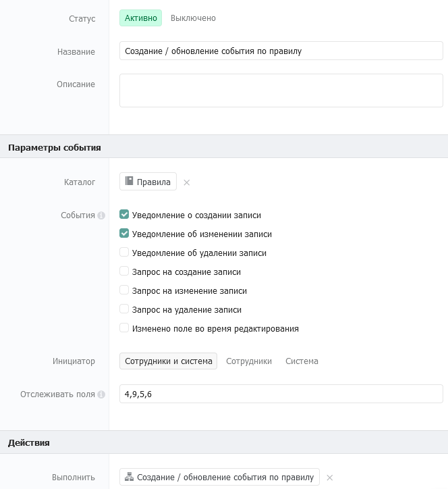
Task: Select Сотрудники и система initiator
Action: pos(168,361)
